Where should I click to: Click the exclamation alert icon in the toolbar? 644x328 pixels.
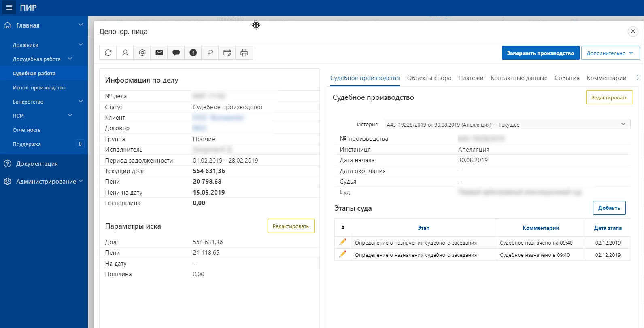193,53
